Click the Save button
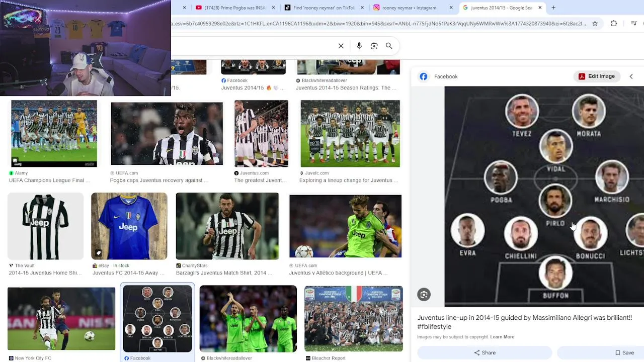644x362 pixels. [624, 352]
